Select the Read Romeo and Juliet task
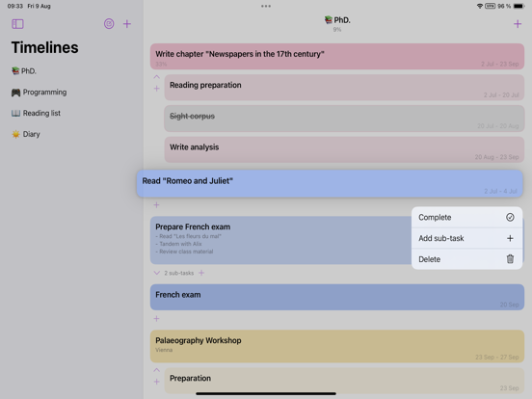 point(330,183)
